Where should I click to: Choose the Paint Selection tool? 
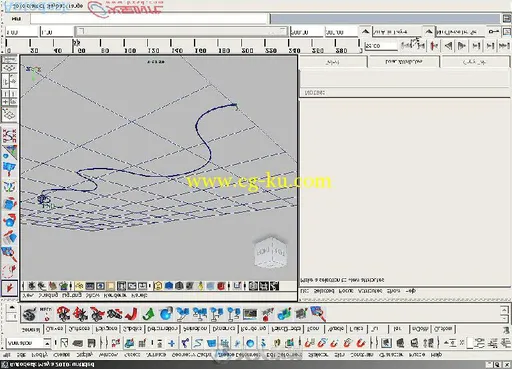click(9, 254)
